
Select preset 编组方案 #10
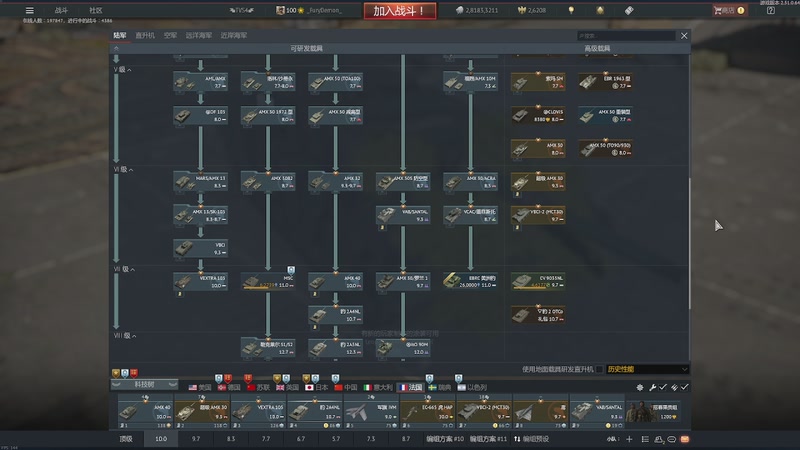445,439
